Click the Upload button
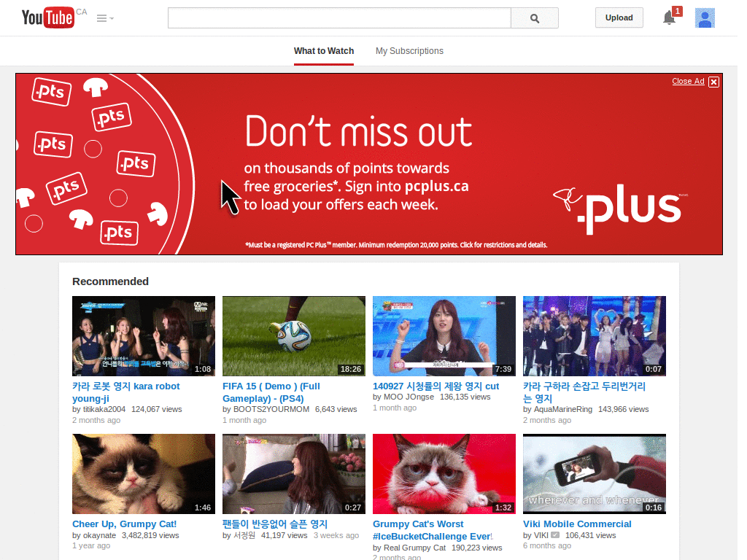 (x=619, y=17)
